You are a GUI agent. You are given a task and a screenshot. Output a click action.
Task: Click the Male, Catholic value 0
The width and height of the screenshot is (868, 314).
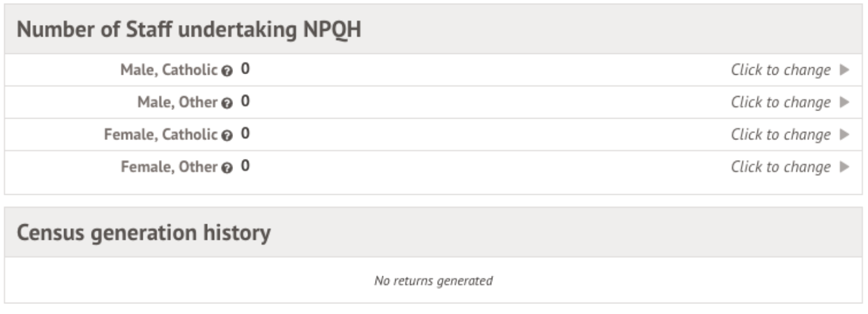click(245, 69)
